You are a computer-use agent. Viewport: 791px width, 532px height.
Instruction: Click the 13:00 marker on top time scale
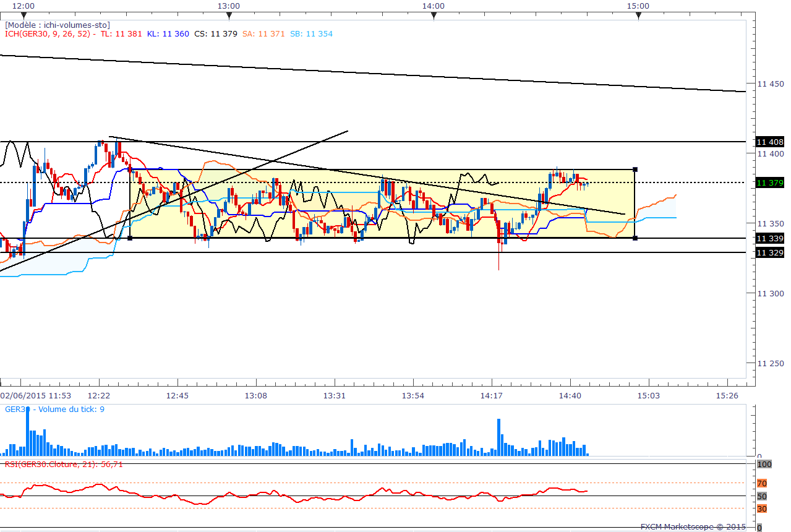coord(229,5)
